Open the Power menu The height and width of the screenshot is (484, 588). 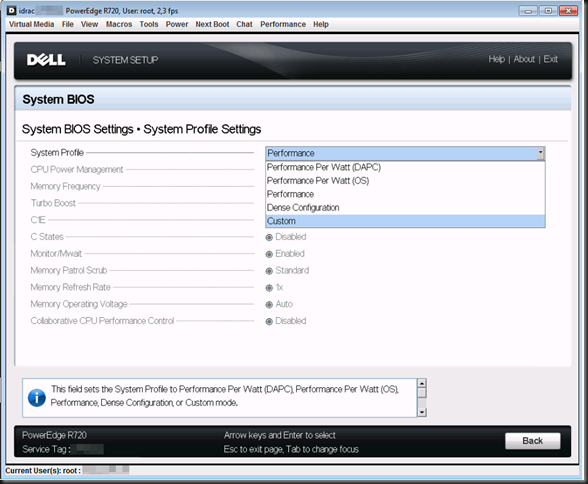(x=177, y=24)
